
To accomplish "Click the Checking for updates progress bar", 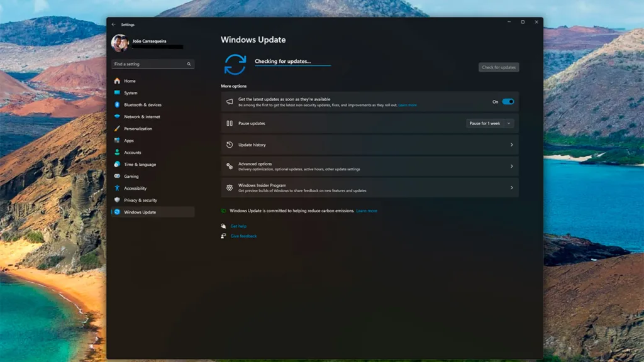I will pos(292,65).
